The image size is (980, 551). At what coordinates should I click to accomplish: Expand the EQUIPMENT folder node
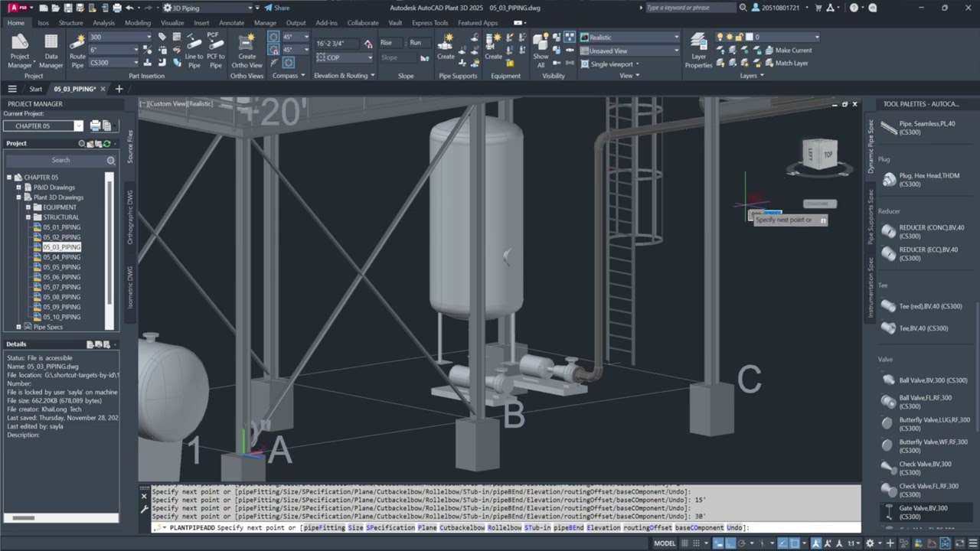[x=28, y=207]
